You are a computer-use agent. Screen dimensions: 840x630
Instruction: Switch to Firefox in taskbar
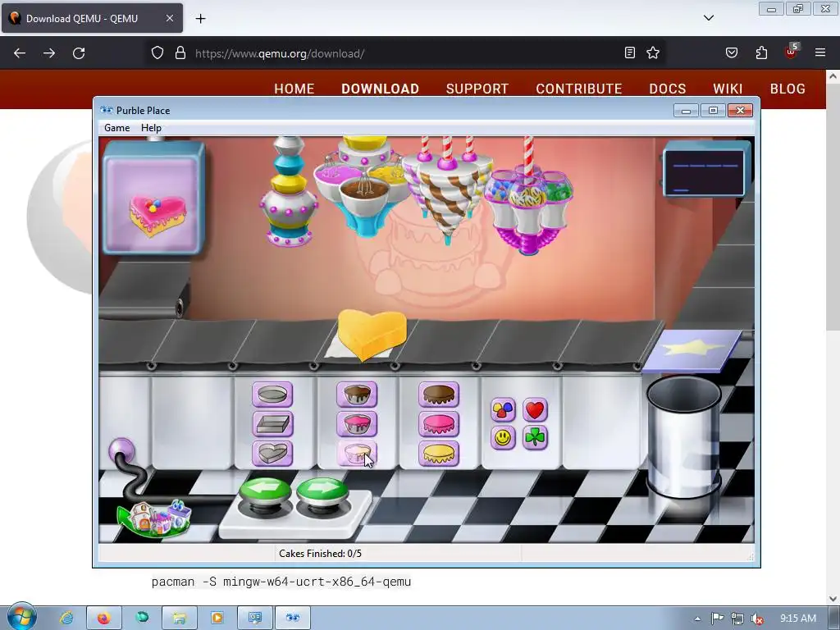104,618
